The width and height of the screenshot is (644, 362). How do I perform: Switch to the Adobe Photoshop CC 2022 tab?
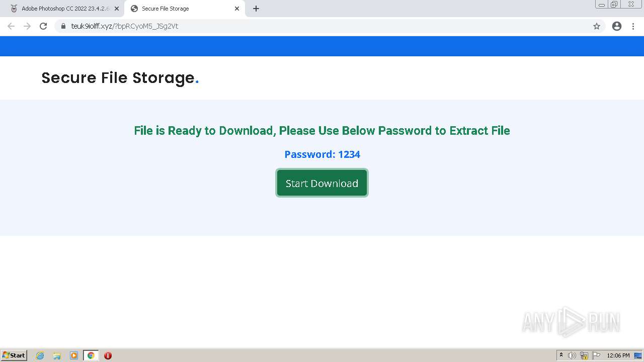pos(64,9)
